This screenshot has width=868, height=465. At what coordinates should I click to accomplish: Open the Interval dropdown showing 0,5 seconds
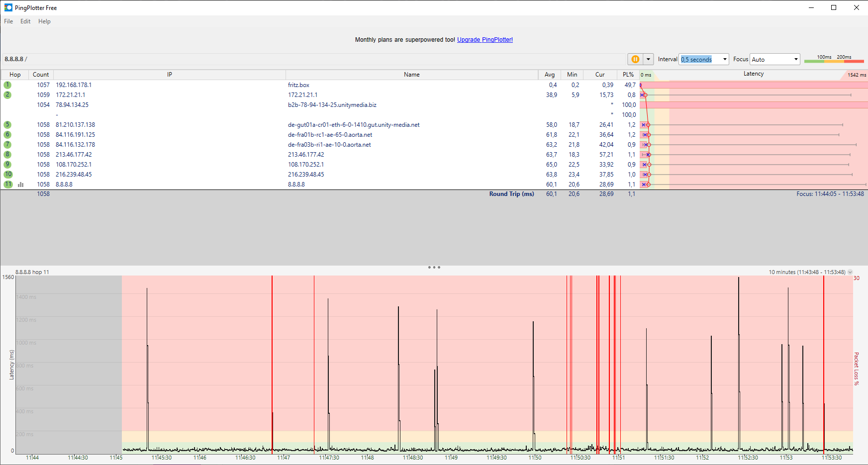click(x=704, y=59)
